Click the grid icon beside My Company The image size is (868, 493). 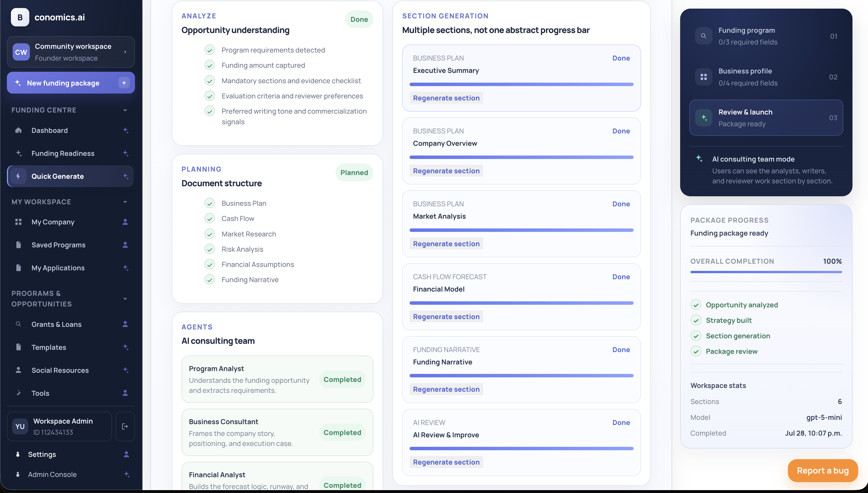tap(18, 222)
